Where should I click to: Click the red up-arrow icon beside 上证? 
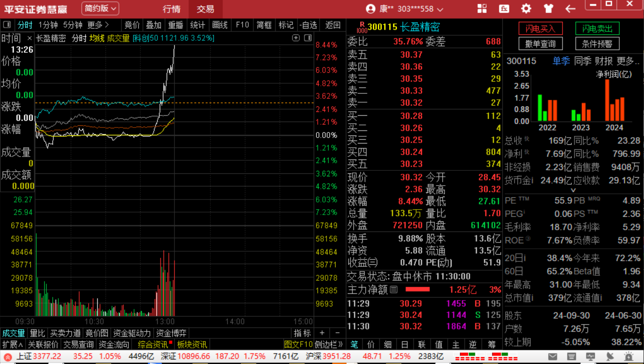(8, 357)
